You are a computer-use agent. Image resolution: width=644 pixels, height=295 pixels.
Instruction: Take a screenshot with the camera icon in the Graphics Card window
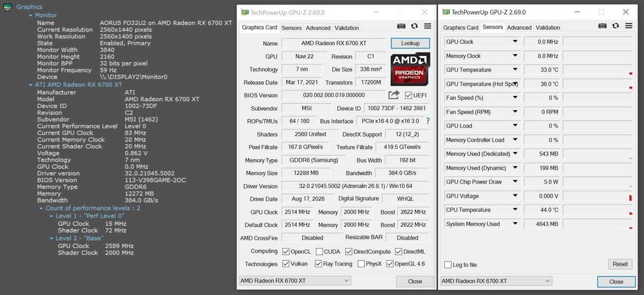(x=401, y=26)
